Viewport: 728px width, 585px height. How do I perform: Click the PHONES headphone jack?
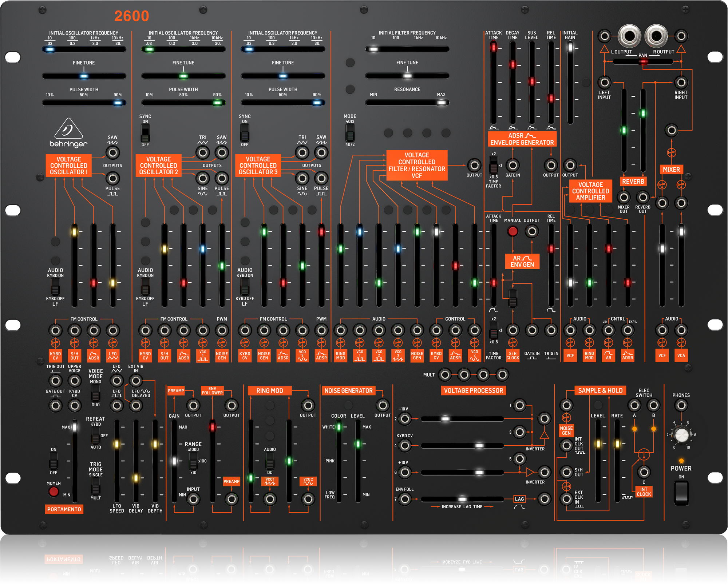(681, 405)
